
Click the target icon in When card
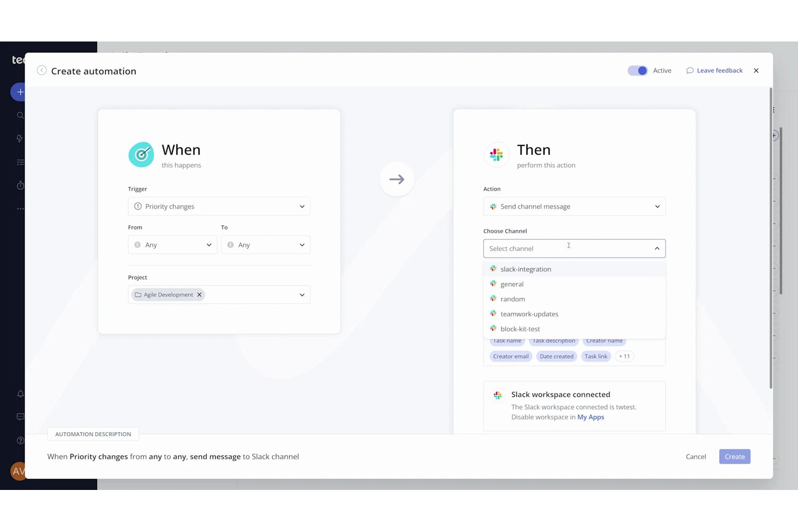141,155
